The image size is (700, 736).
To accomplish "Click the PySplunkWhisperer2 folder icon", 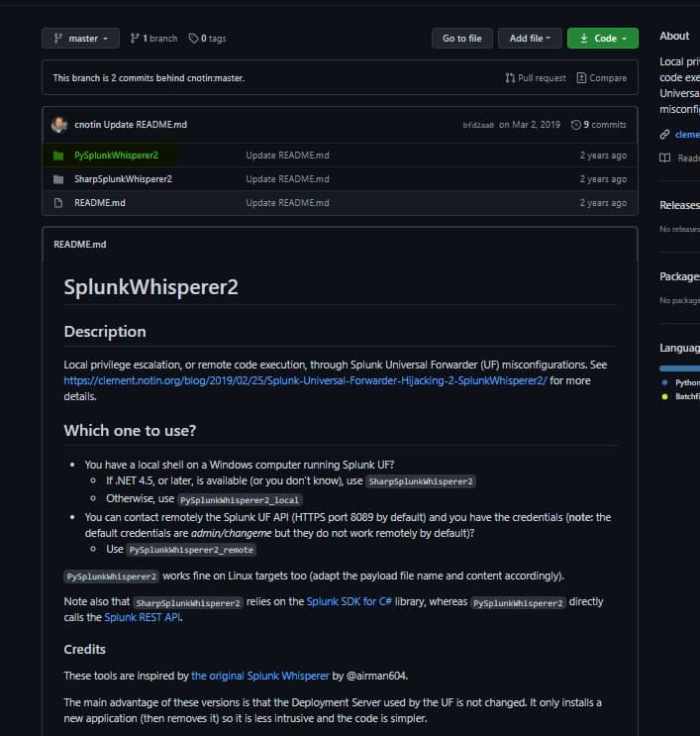I will [58, 156].
